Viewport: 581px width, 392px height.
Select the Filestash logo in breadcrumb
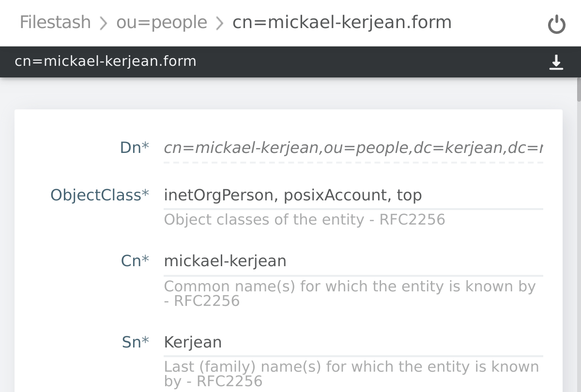[55, 22]
